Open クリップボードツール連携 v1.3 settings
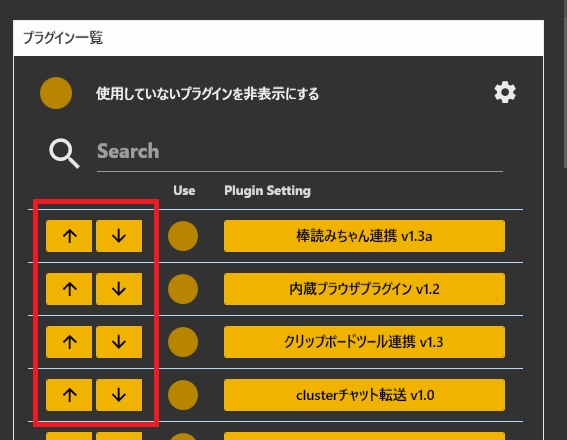 point(364,342)
